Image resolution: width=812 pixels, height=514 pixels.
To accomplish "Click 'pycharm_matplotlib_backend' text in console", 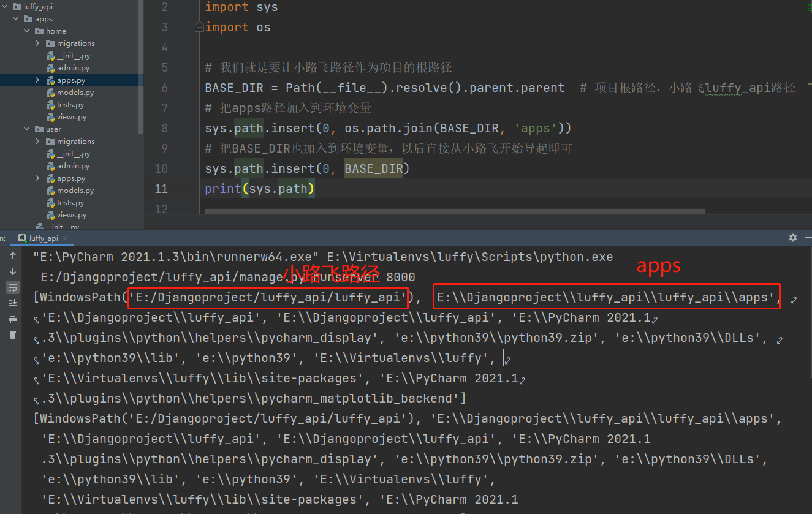I will [357, 398].
